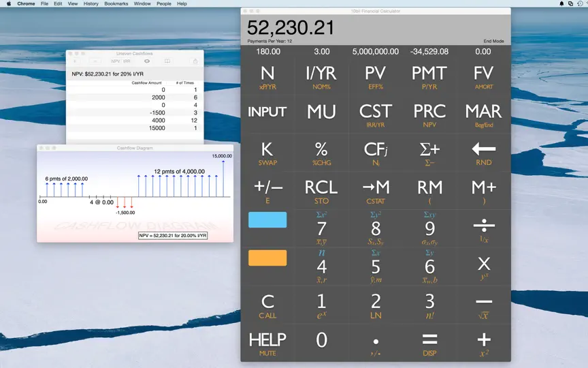
Task: Open the History menu
Action: [91, 3]
